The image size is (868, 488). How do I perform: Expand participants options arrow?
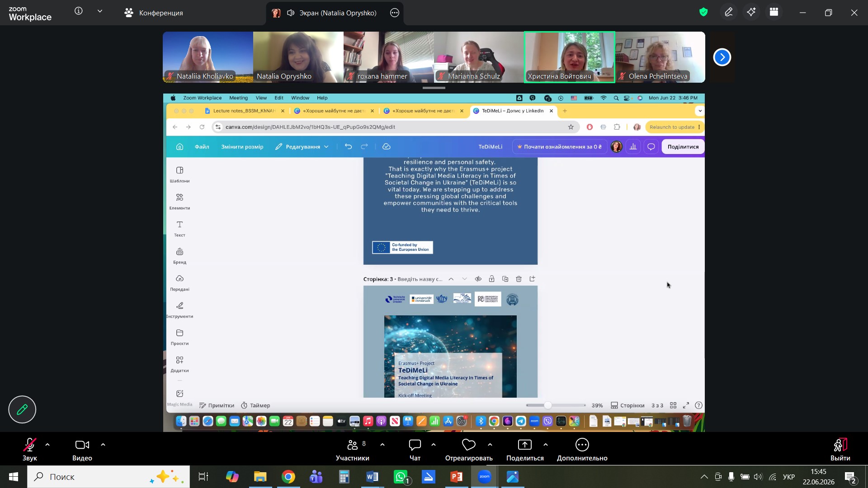click(x=382, y=445)
